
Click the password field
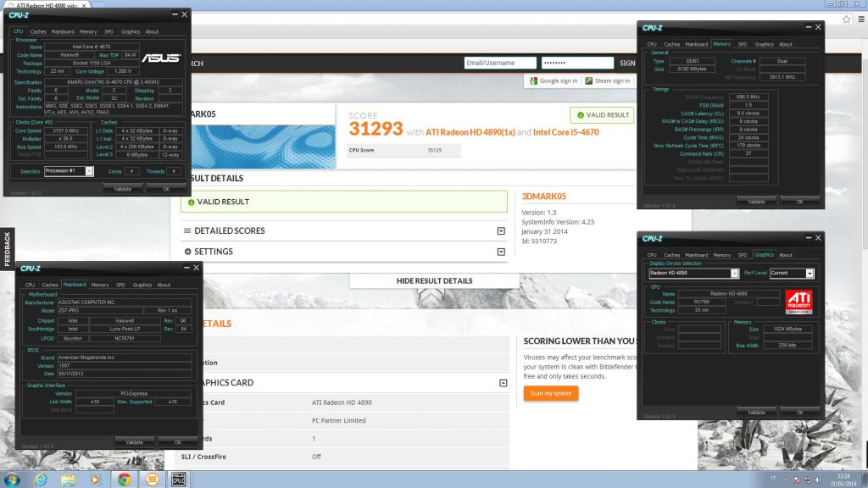577,63
